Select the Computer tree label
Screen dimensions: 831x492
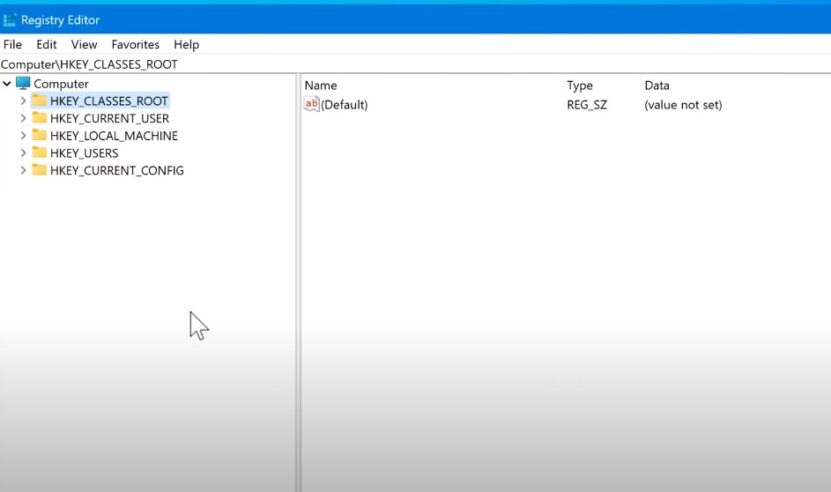pos(61,84)
